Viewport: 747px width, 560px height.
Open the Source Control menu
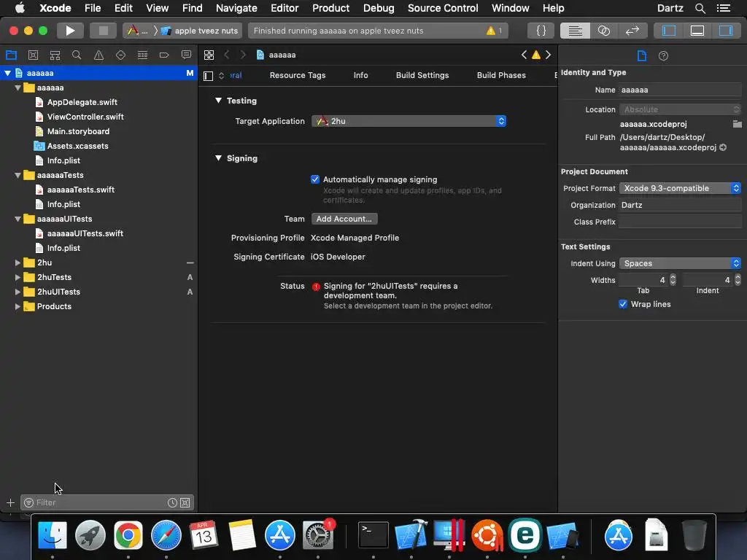coord(443,8)
